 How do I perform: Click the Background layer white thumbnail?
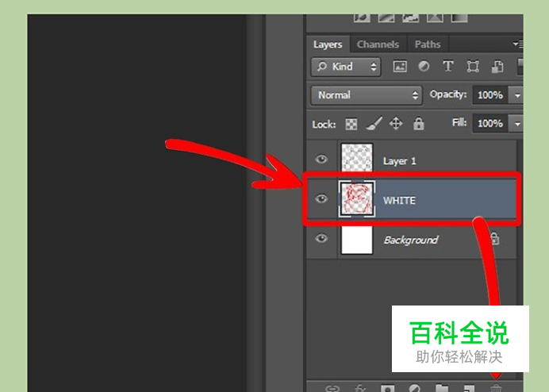(x=357, y=240)
